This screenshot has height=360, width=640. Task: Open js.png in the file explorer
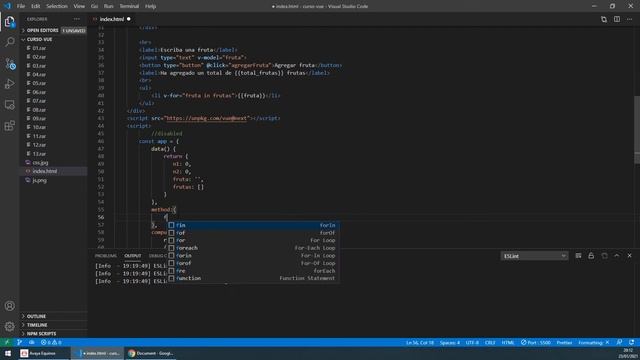54,180
